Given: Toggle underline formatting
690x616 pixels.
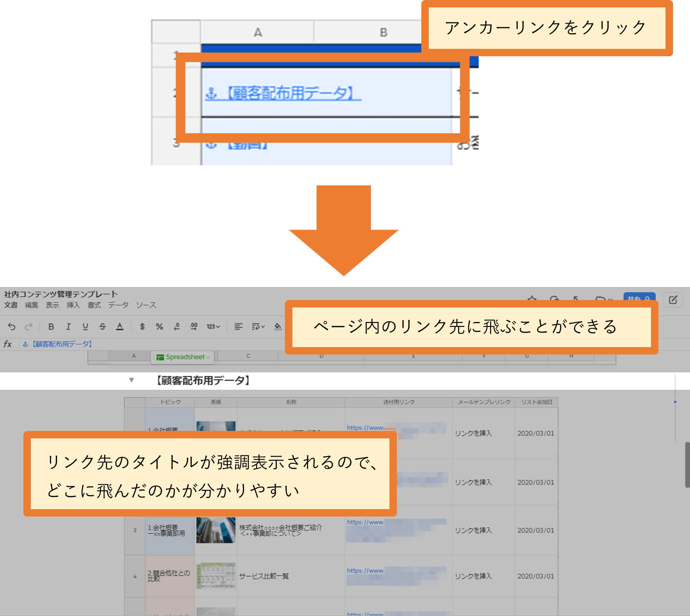Looking at the screenshot, I should click(x=85, y=327).
